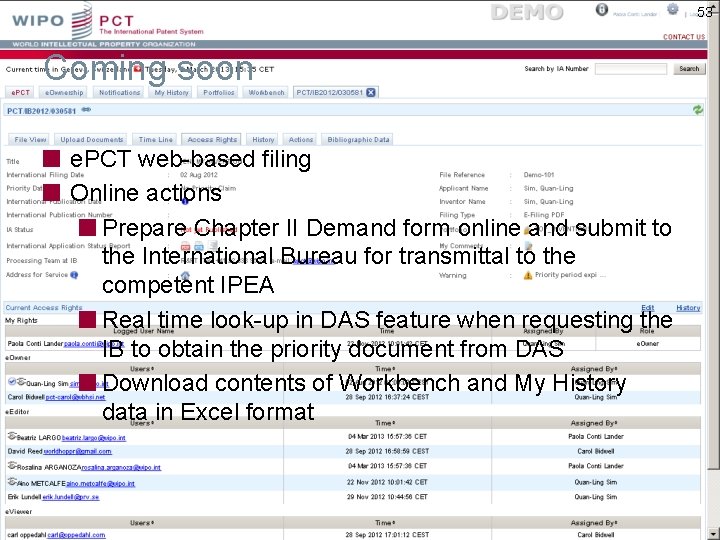
Task: Click the link icon next to PCT/IB2012/030581 heading
Action: [86, 110]
